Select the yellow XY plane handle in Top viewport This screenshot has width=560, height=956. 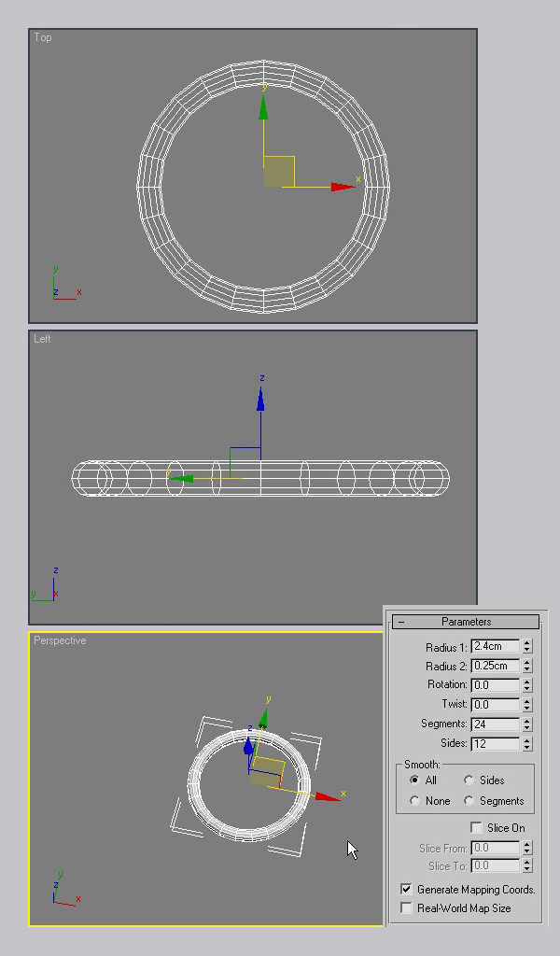pyautogui.click(x=278, y=172)
